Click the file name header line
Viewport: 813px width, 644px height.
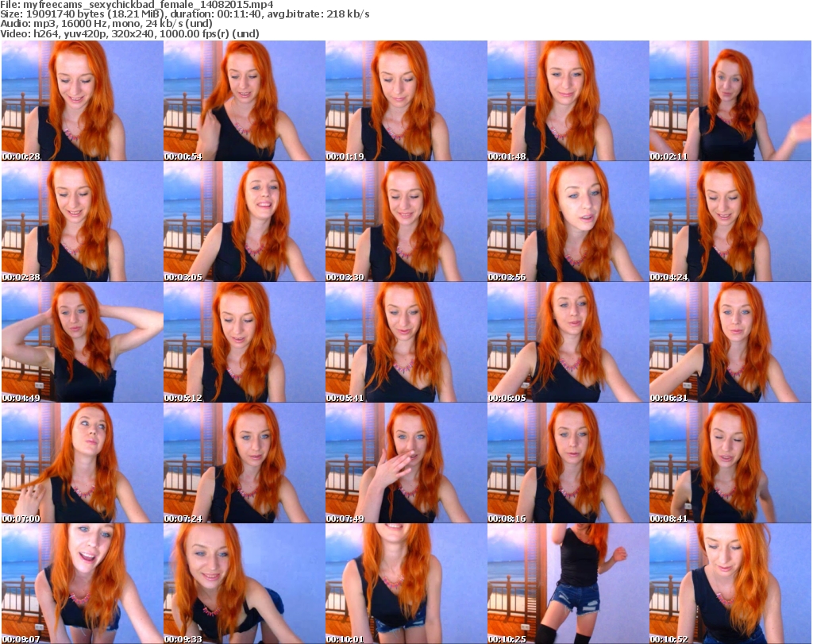pyautogui.click(x=137, y=4)
